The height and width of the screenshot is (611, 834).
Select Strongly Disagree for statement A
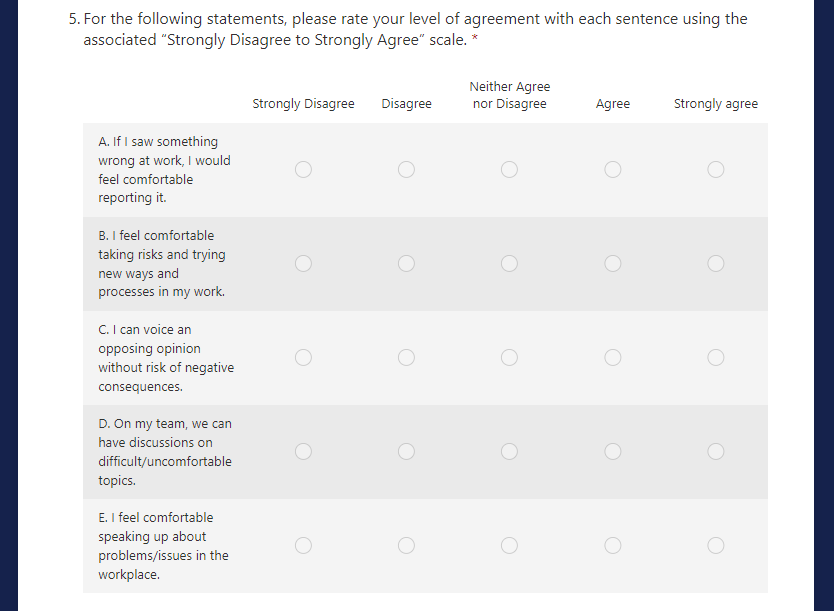pyautogui.click(x=303, y=170)
